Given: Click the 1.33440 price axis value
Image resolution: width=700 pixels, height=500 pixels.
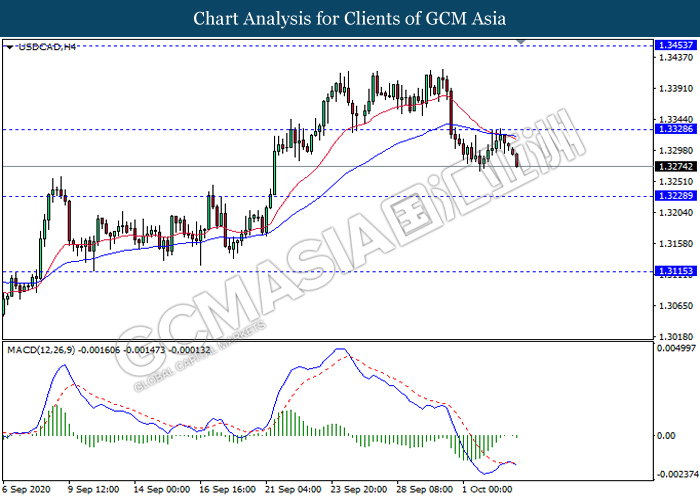Looking at the screenshot, I should click(676, 119).
